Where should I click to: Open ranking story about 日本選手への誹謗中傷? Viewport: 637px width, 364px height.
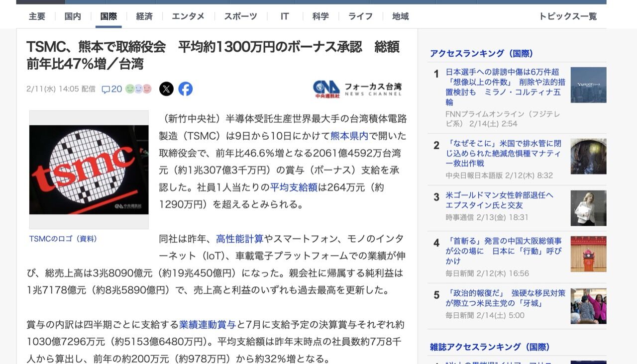[x=506, y=87]
